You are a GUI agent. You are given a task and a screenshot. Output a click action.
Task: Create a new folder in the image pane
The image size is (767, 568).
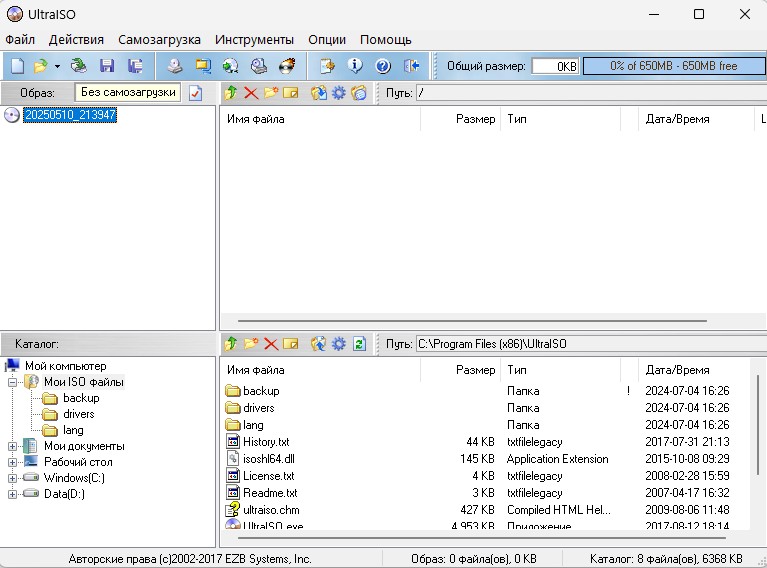coord(271,92)
